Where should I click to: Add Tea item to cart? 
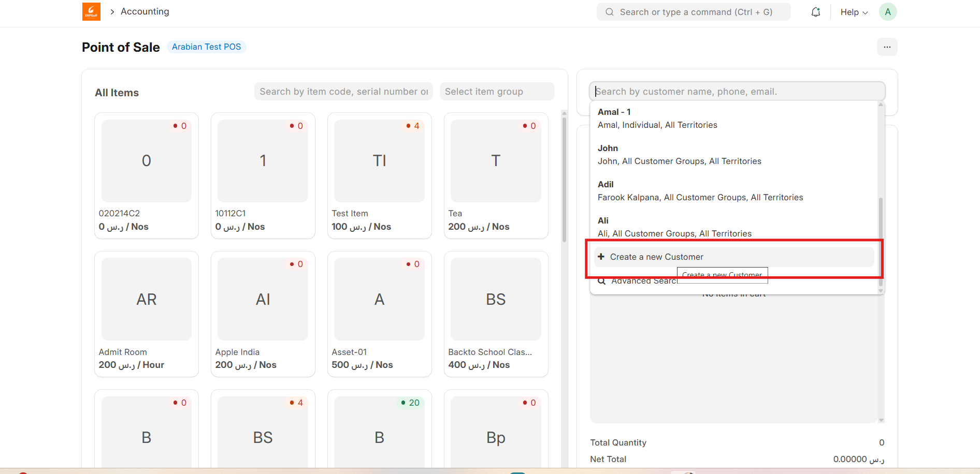click(496, 175)
